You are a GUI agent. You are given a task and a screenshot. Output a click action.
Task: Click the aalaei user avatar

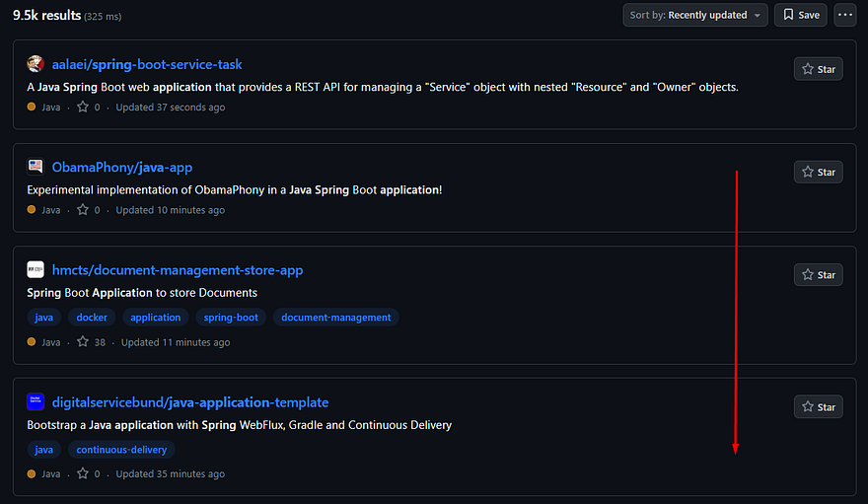36,64
